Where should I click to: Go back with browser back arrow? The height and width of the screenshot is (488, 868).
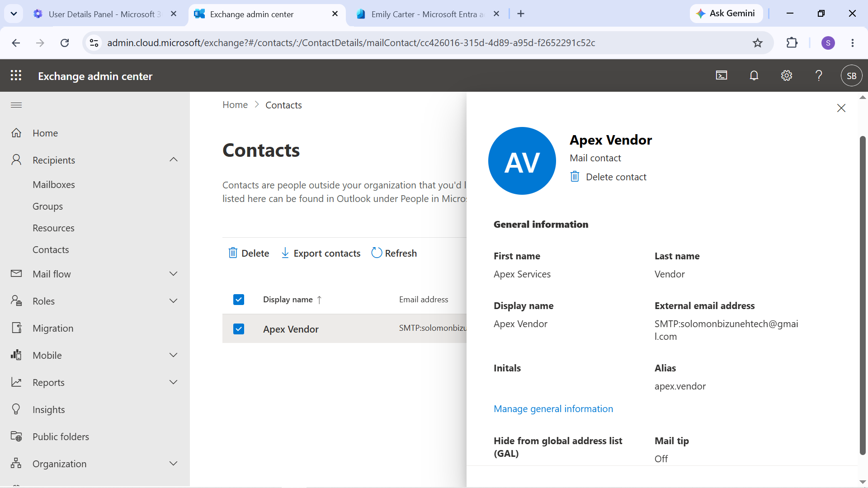[16, 43]
